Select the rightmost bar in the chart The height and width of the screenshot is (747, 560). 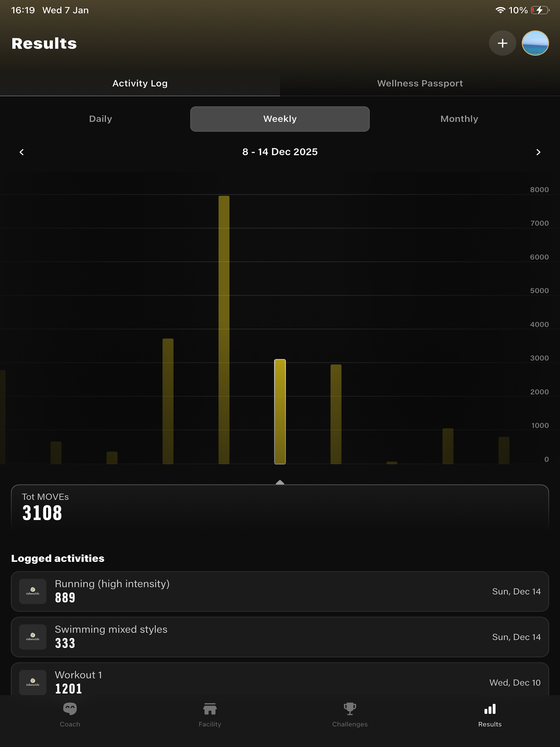click(x=504, y=450)
